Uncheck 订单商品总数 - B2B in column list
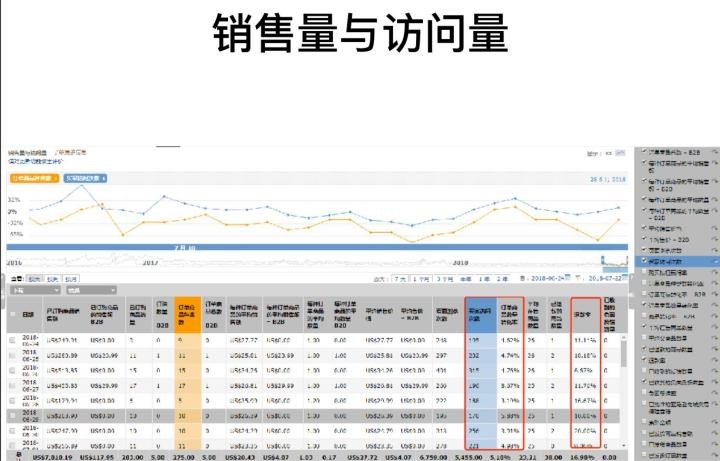The image size is (720, 461). point(644,151)
